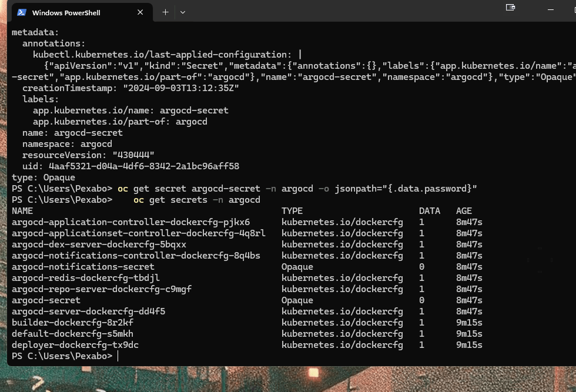Click resourceVersion value "430444"

pos(133,155)
